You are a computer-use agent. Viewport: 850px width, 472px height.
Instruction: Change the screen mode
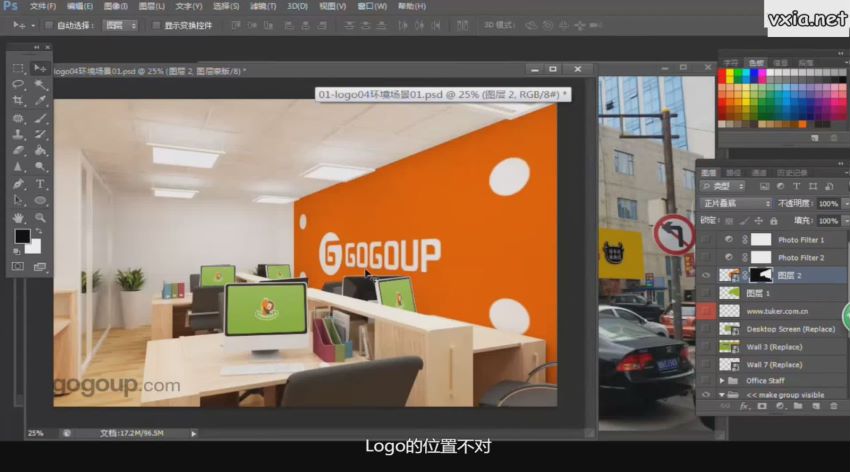click(x=40, y=267)
